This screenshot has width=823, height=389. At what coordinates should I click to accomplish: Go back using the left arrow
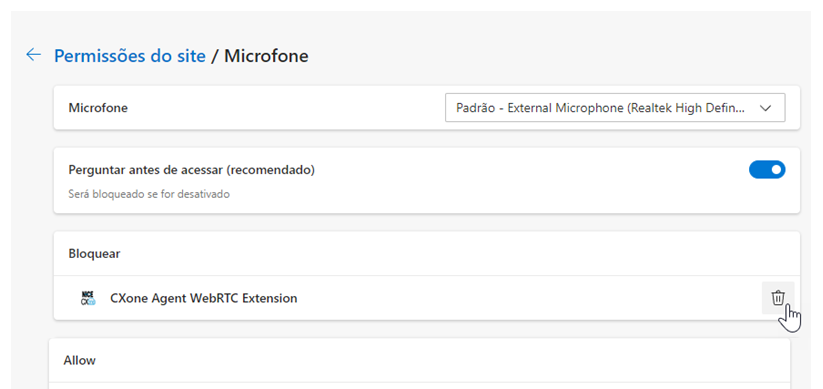(34, 55)
